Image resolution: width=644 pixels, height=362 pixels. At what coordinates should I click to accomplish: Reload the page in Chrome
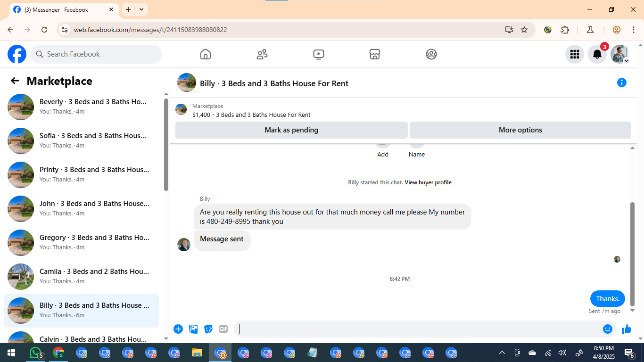click(44, 30)
